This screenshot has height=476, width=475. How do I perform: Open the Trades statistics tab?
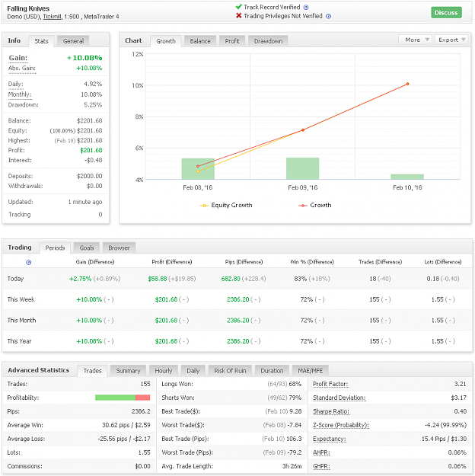(x=92, y=371)
